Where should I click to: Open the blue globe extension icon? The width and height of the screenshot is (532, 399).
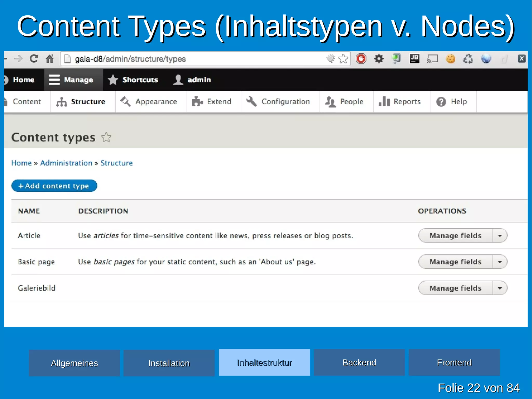[x=486, y=59]
